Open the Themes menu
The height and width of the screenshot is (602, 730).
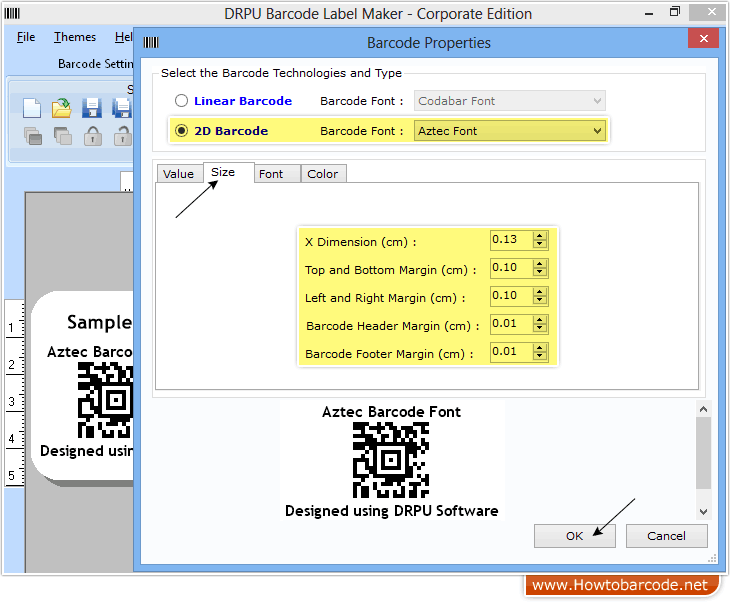pos(74,37)
